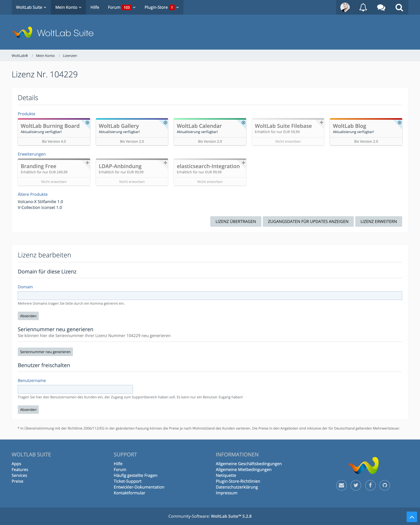Click Seriennummer neu generieren button

pyautogui.click(x=45, y=352)
